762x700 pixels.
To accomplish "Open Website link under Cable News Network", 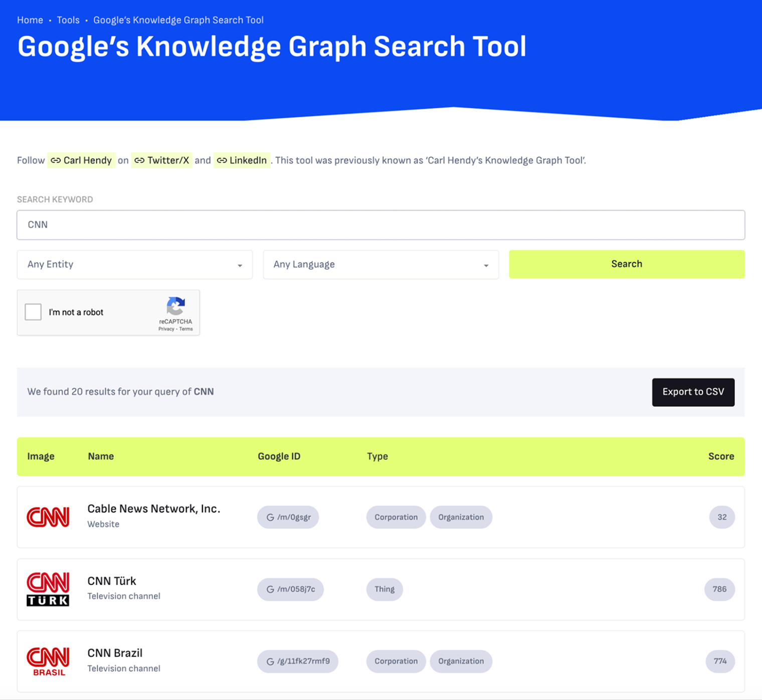I will pyautogui.click(x=103, y=524).
